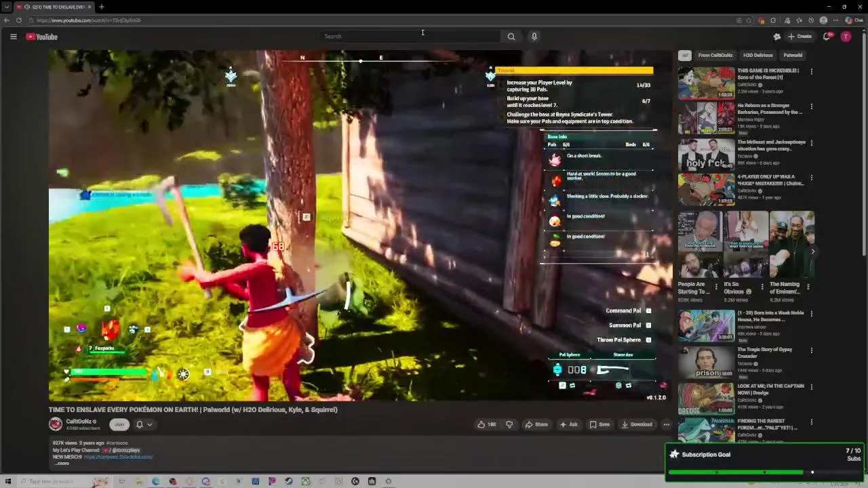Screen dimensions: 868x488
Task: Open Sons of the Forest video thumbnail
Action: (706, 83)
